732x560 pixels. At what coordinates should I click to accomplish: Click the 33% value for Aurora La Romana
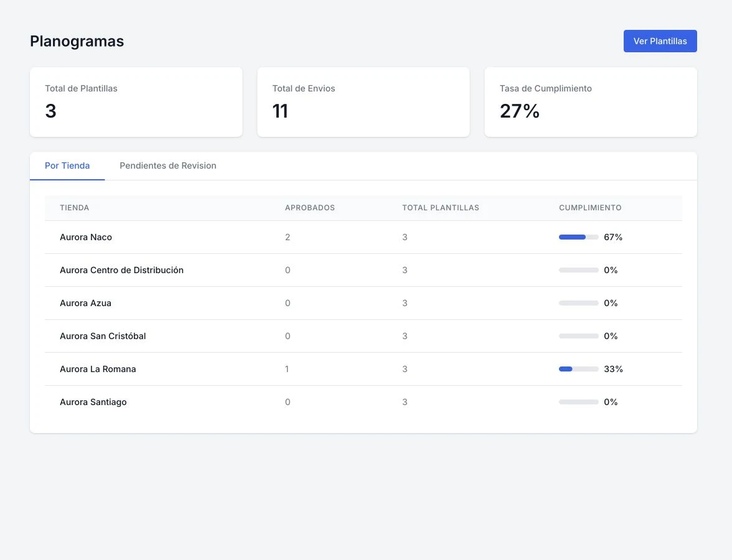[x=614, y=369]
